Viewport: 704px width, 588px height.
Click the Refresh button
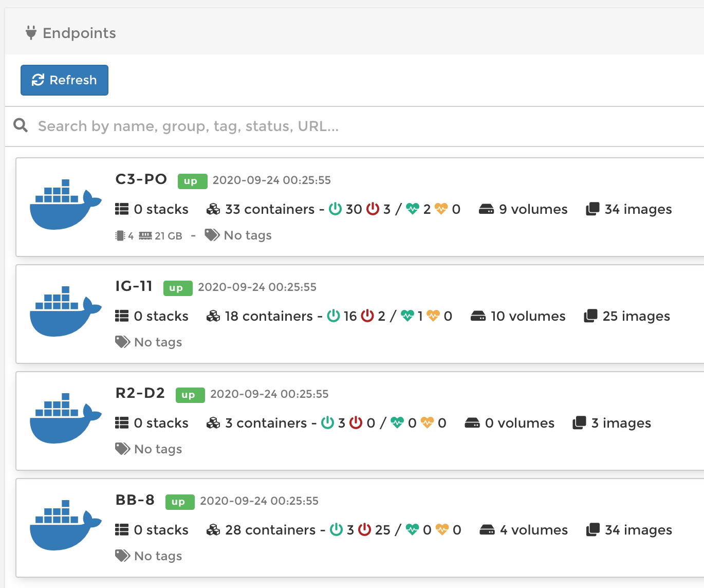point(64,80)
